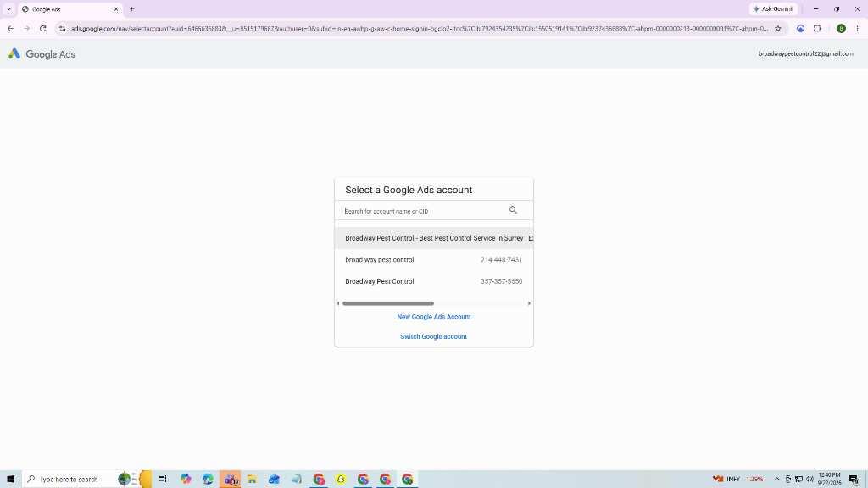The height and width of the screenshot is (488, 868).
Task: Open Snapchat from the taskbar
Action: tap(341, 480)
